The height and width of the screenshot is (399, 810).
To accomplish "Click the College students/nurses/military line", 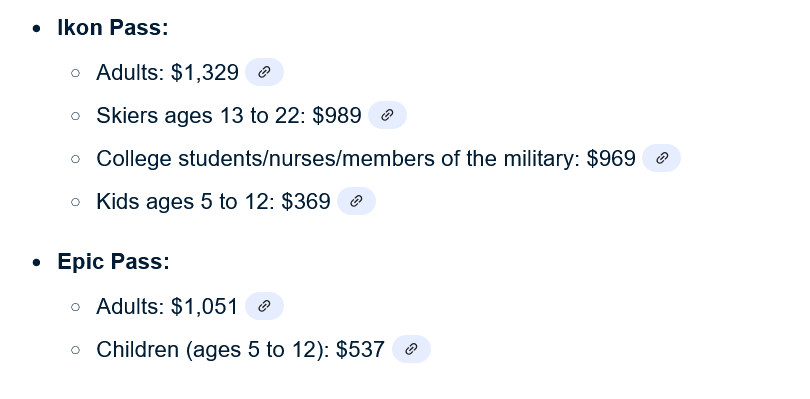I will pyautogui.click(x=366, y=158).
